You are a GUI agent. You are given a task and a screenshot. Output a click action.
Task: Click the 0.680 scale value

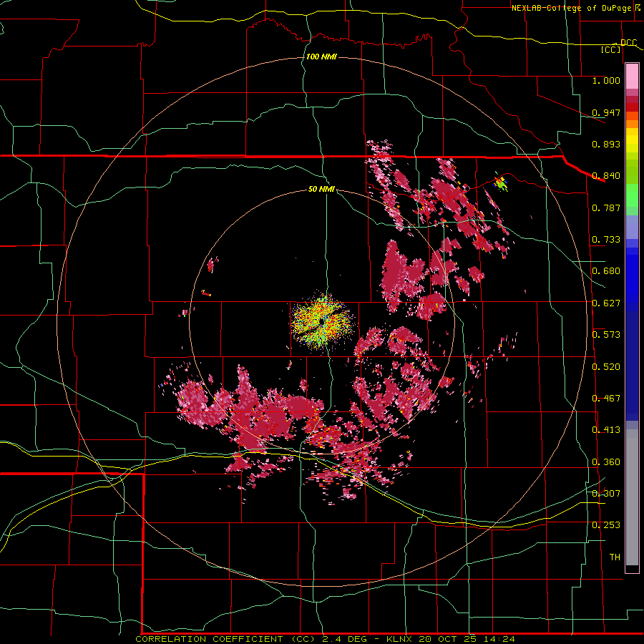coord(606,271)
